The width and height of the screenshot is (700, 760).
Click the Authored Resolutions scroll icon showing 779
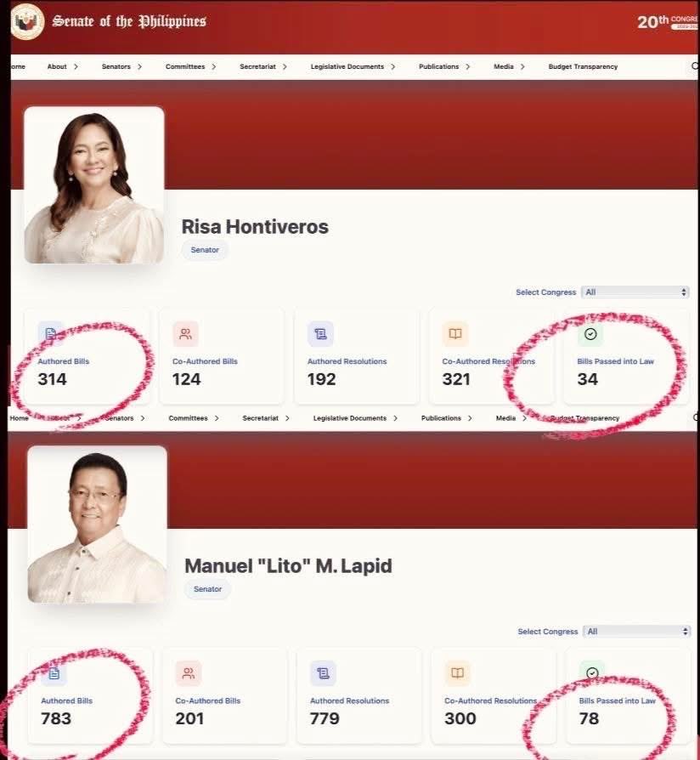323,673
